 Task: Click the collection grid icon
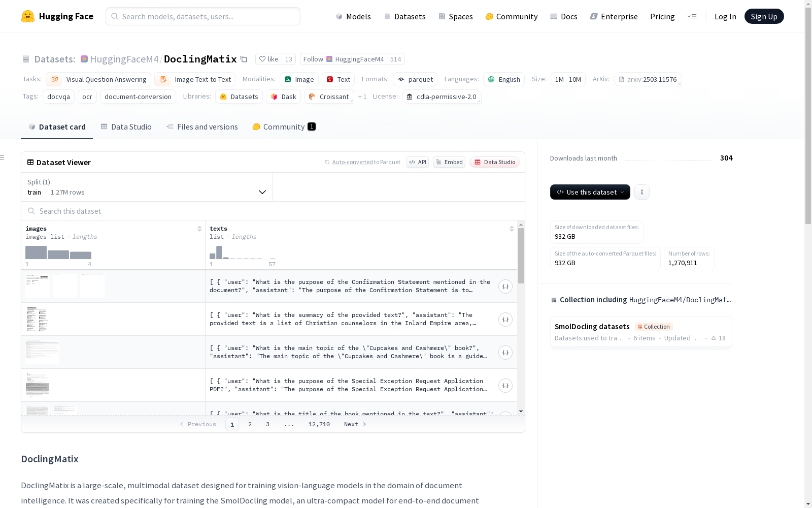(554, 300)
